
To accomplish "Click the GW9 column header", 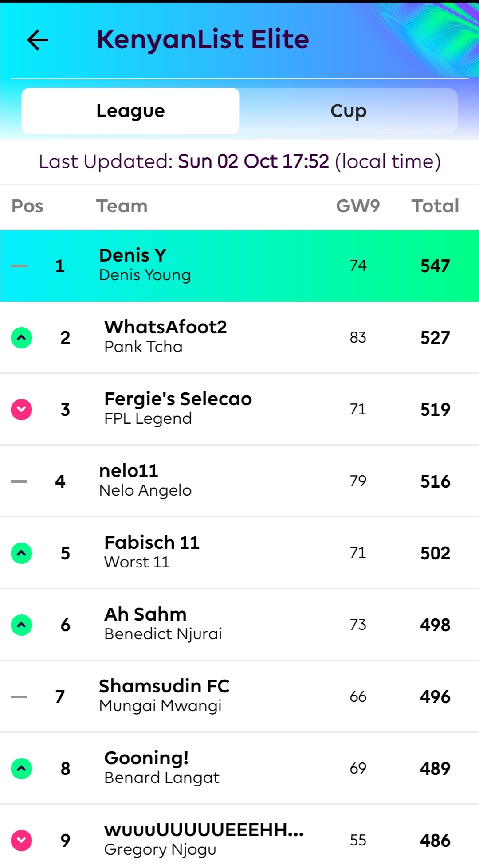I will pos(358,206).
